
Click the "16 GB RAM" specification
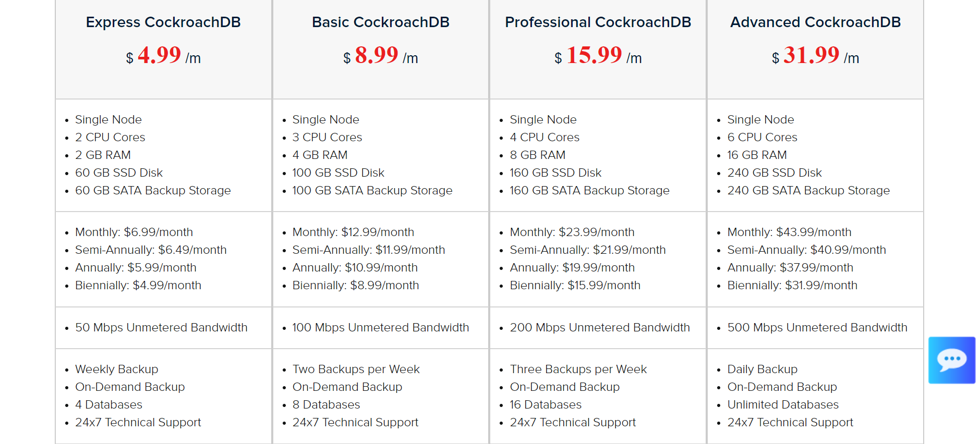757,155
